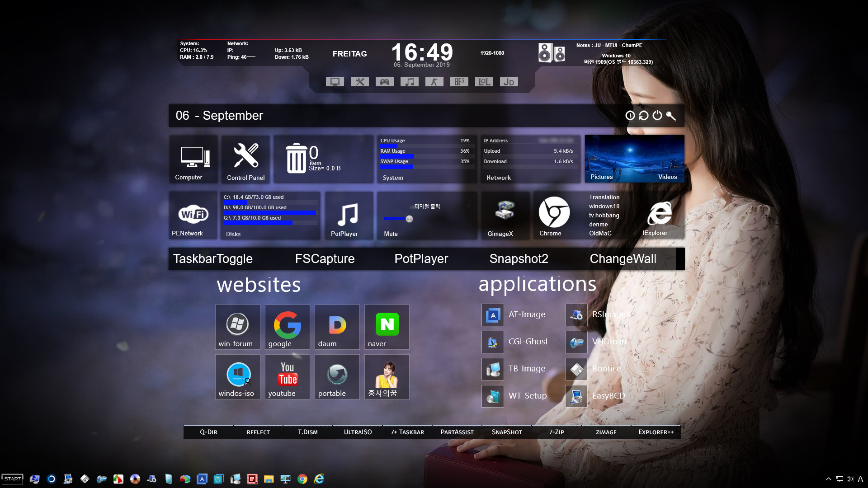This screenshot has height=488, width=868.
Task: Click the circled-I shutdown icon in the date bar
Action: pyautogui.click(x=630, y=116)
